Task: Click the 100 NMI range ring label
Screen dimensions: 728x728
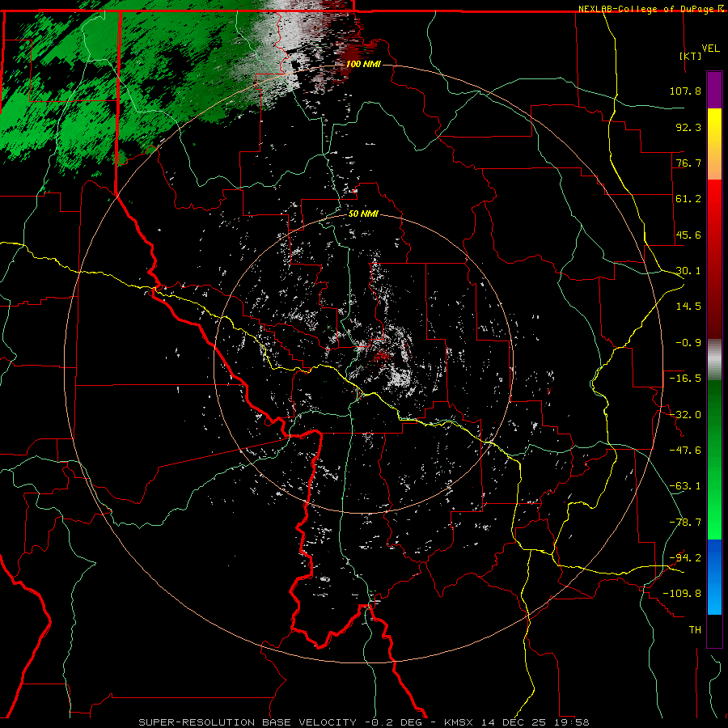Action: [363, 64]
